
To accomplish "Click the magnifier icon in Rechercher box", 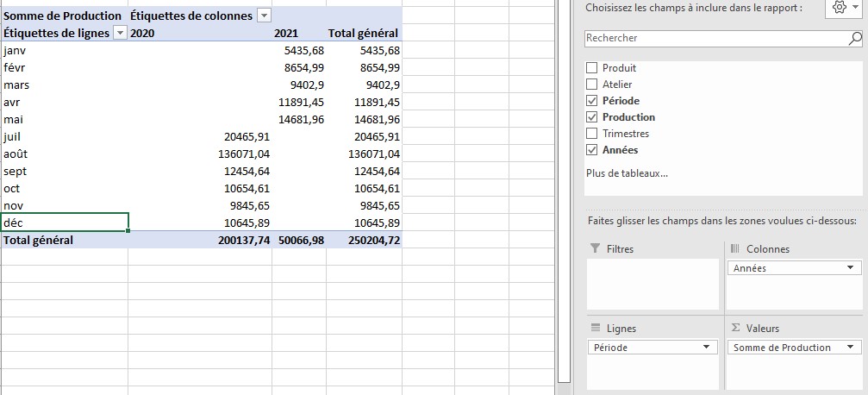I will [x=855, y=38].
